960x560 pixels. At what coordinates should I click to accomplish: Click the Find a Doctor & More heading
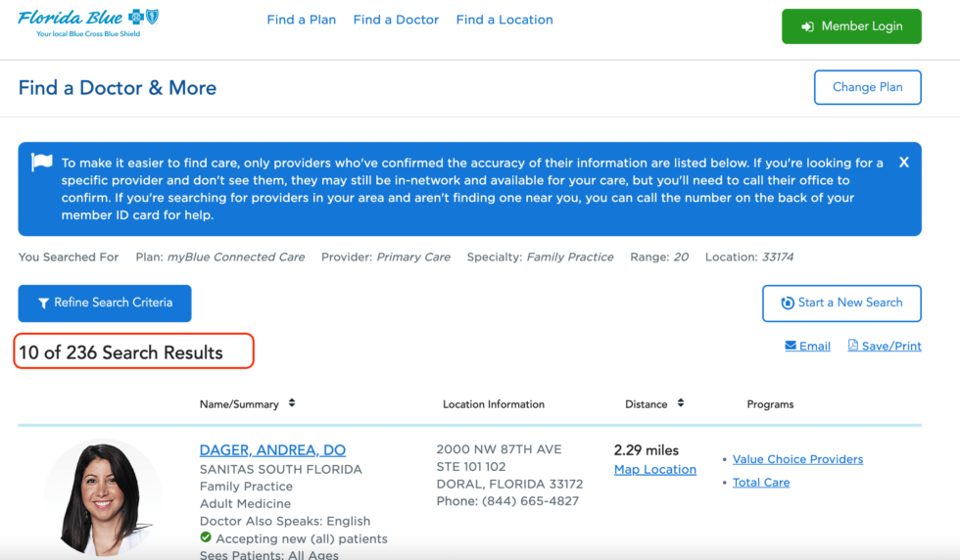point(118,87)
